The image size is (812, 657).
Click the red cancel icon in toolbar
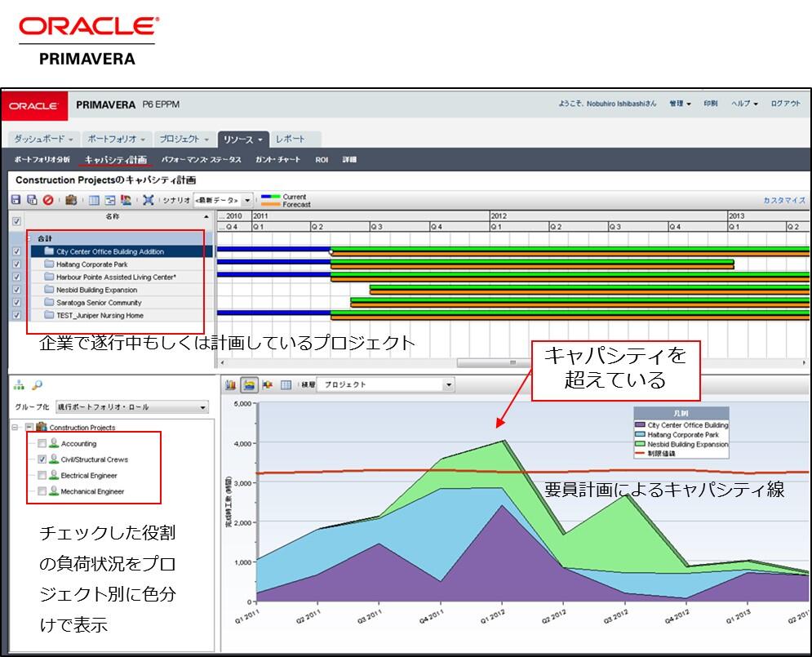[48, 200]
